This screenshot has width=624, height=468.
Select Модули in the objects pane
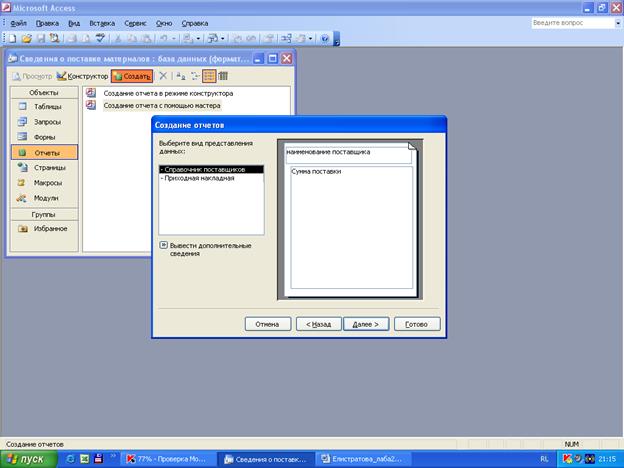coord(44,198)
